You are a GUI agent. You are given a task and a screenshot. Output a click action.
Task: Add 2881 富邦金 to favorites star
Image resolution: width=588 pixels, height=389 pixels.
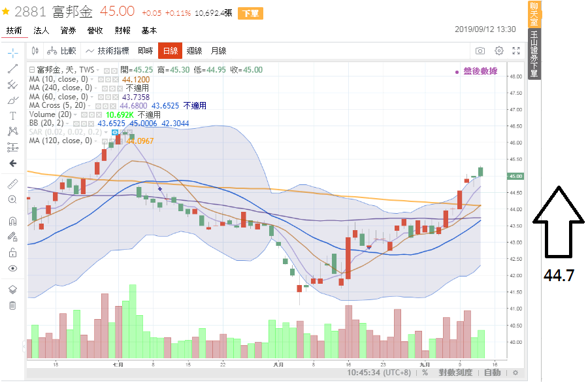tap(6, 11)
